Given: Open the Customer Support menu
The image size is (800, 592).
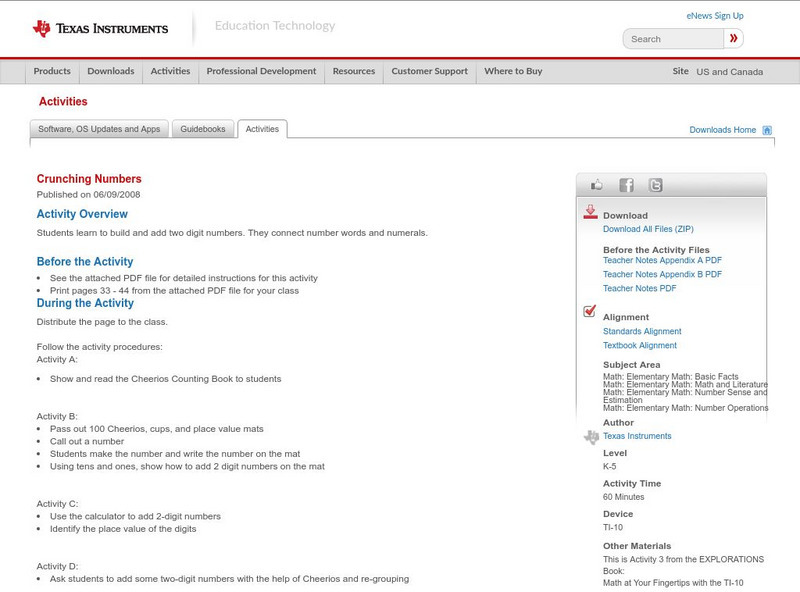Looking at the screenshot, I should [429, 71].
